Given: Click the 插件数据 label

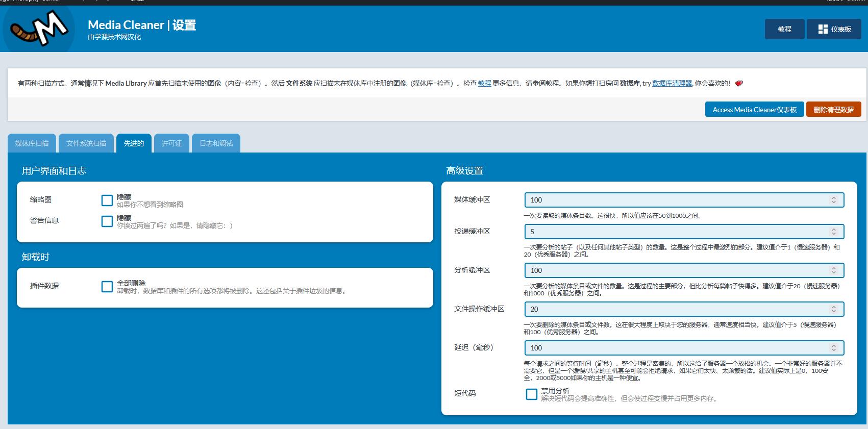Looking at the screenshot, I should (x=44, y=286).
